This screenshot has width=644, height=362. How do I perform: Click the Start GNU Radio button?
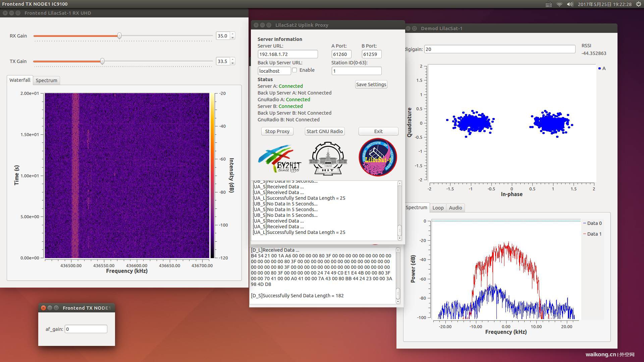point(325,131)
